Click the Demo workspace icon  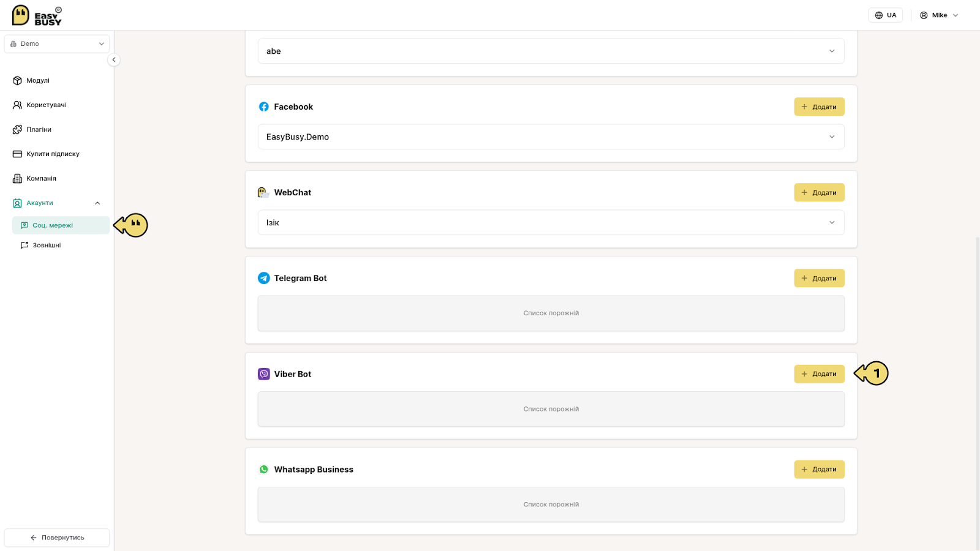13,43
